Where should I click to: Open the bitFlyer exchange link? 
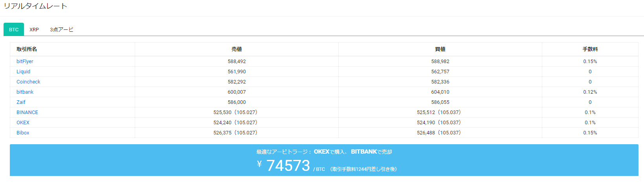(x=25, y=62)
